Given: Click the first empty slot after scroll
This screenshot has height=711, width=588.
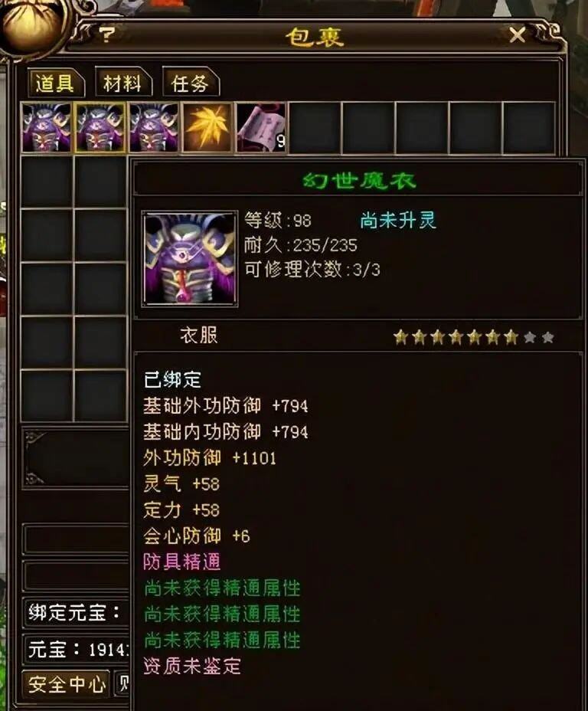Looking at the screenshot, I should click(x=315, y=127).
